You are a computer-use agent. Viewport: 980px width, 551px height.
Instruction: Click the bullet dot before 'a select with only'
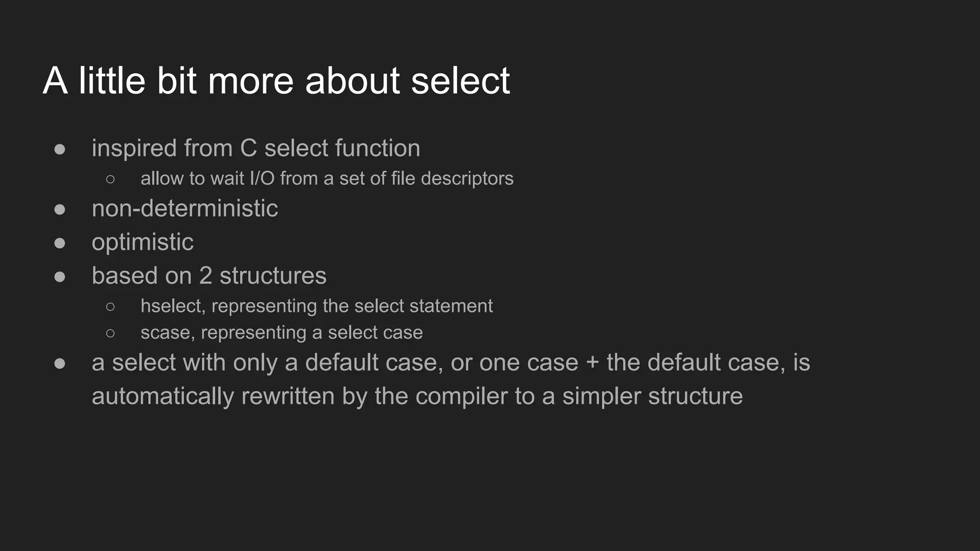point(60,364)
